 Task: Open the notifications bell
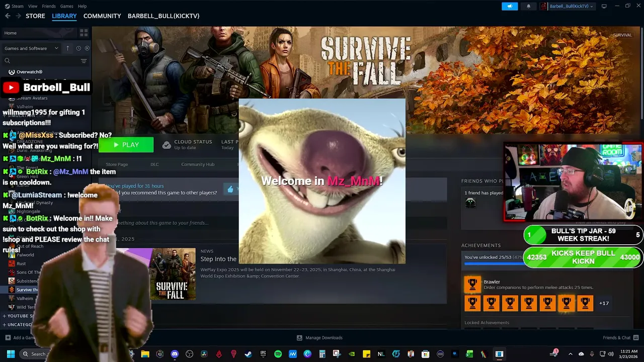tap(528, 6)
